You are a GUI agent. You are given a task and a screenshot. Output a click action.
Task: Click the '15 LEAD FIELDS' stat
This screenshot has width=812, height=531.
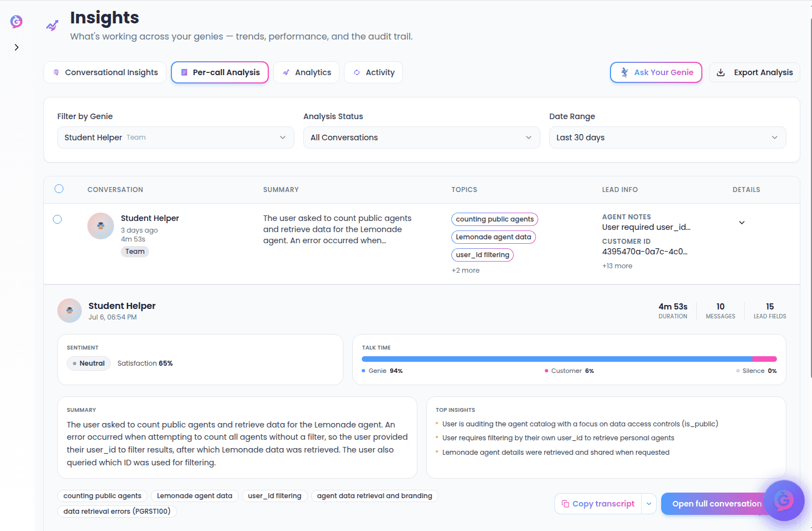[x=770, y=311]
